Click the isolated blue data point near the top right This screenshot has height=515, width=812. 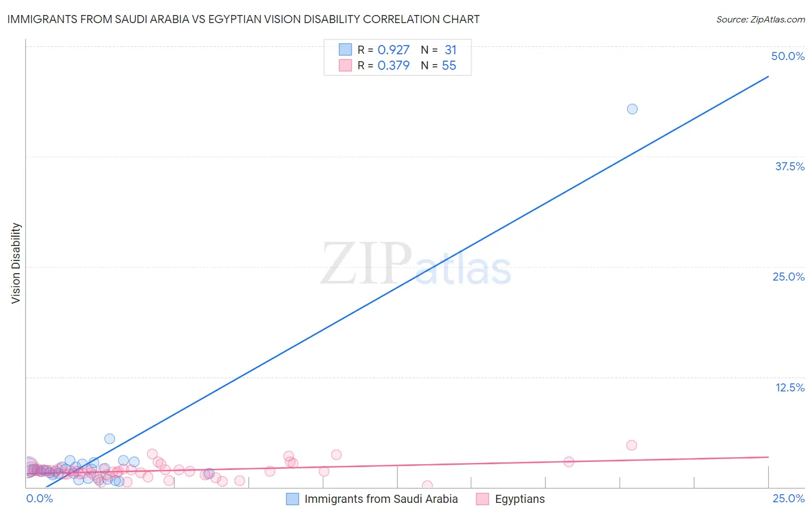(632, 109)
